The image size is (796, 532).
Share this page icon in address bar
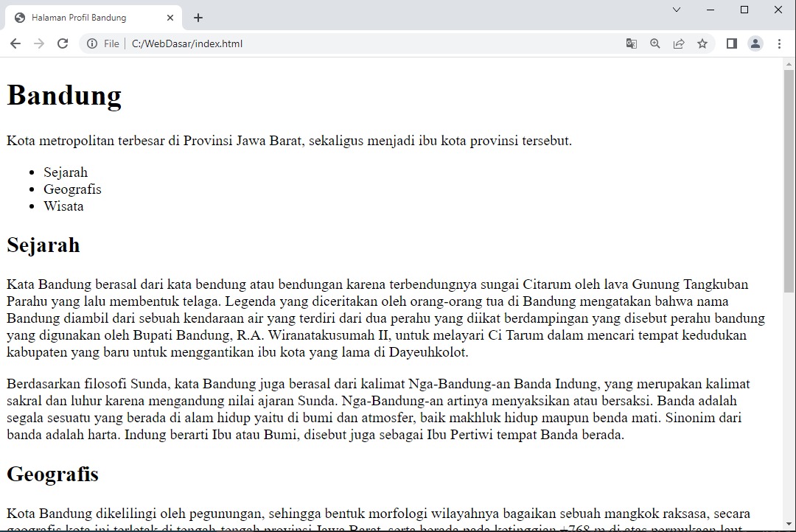(x=679, y=43)
